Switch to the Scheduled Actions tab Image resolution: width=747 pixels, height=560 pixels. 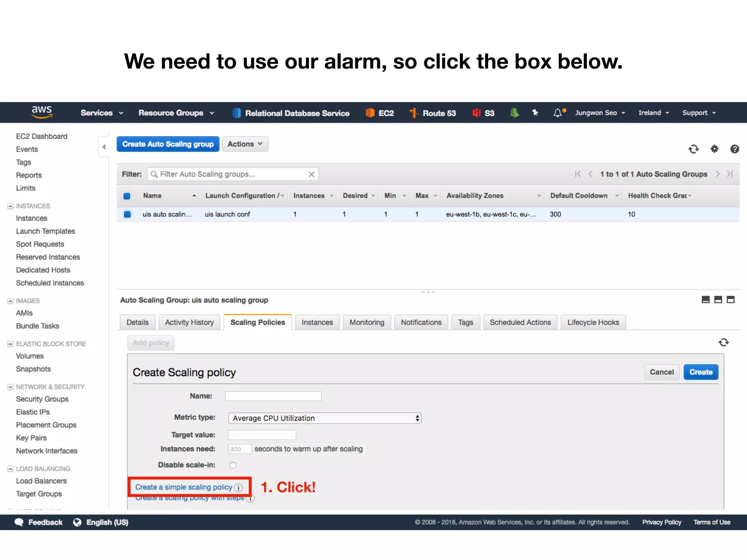pyautogui.click(x=520, y=322)
